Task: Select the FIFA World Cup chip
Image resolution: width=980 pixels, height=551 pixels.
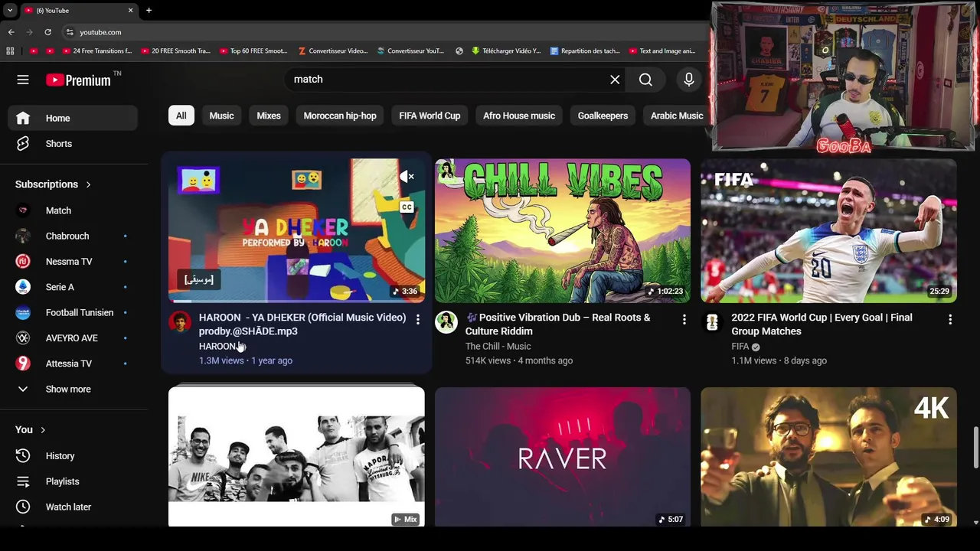Action: pos(430,116)
